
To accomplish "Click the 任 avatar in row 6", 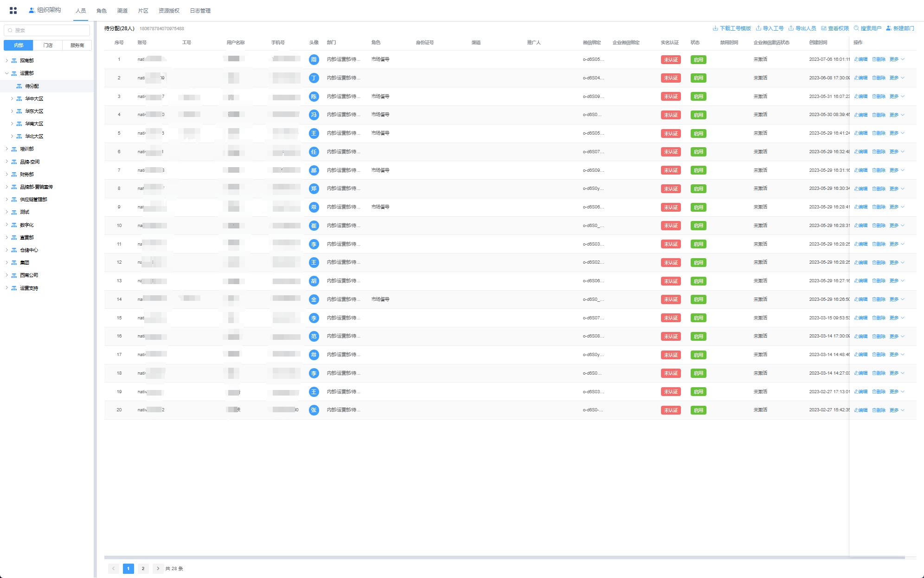I will pos(314,152).
